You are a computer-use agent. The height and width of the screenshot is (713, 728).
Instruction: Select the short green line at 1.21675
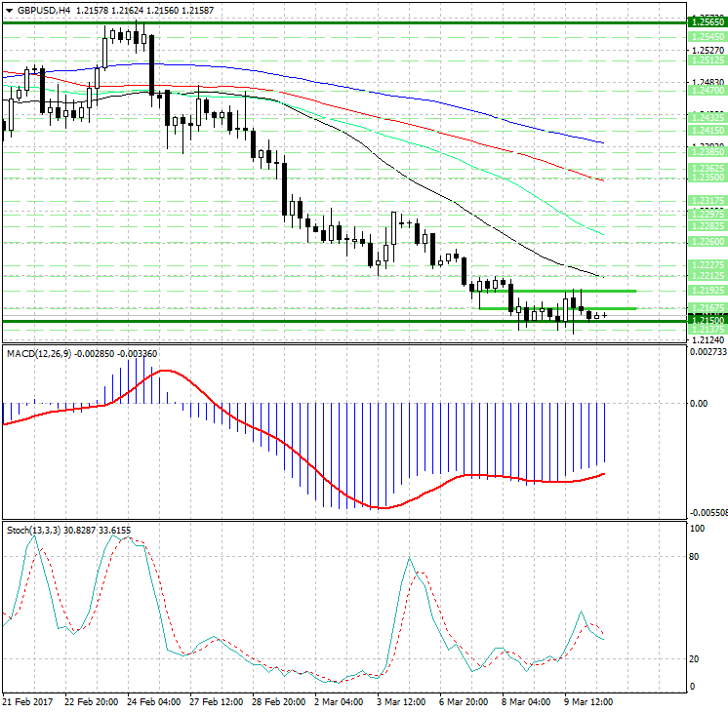557,308
